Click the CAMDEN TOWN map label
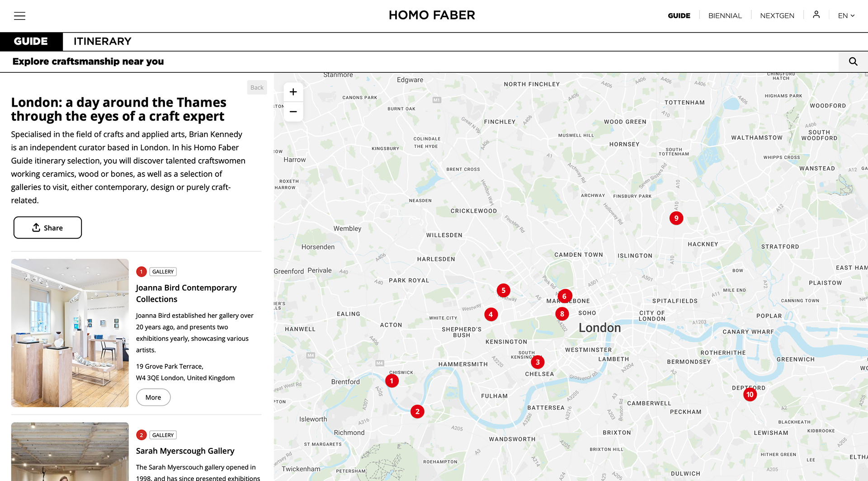The image size is (868, 481). 579,255
